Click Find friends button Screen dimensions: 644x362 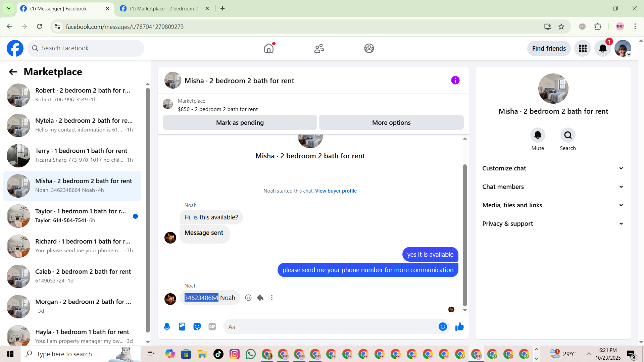[549, 49]
